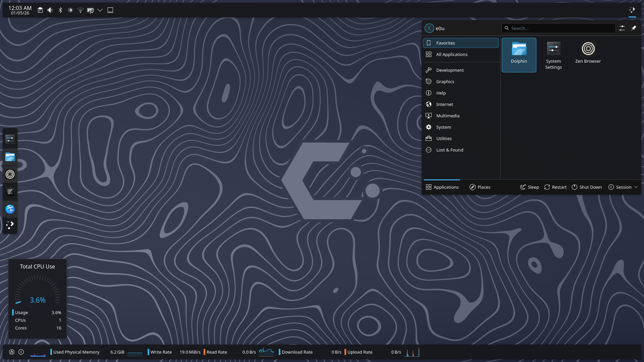Image resolution: width=644 pixels, height=362 pixels.
Task: Open screen brightness tray icon
Action: click(x=70, y=10)
